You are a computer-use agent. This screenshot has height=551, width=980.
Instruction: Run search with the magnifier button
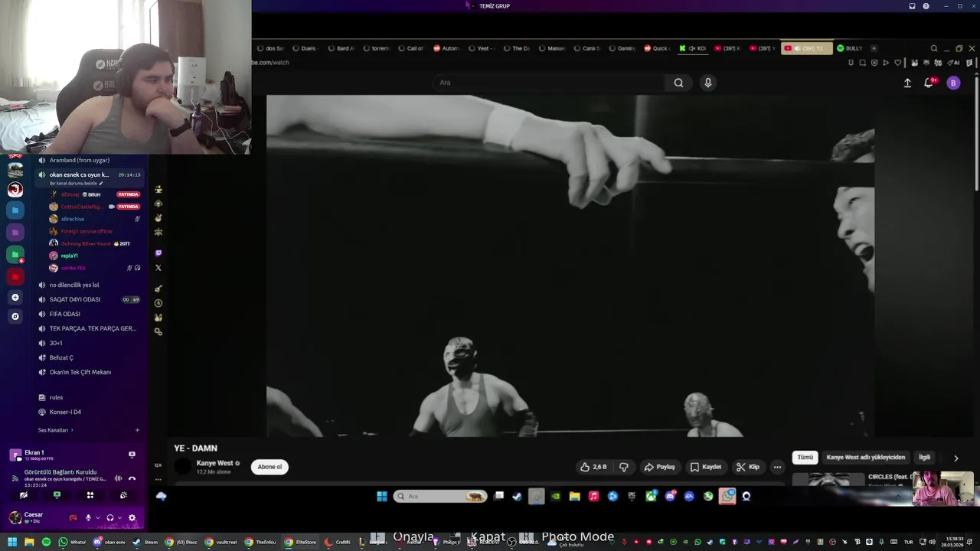tap(678, 83)
